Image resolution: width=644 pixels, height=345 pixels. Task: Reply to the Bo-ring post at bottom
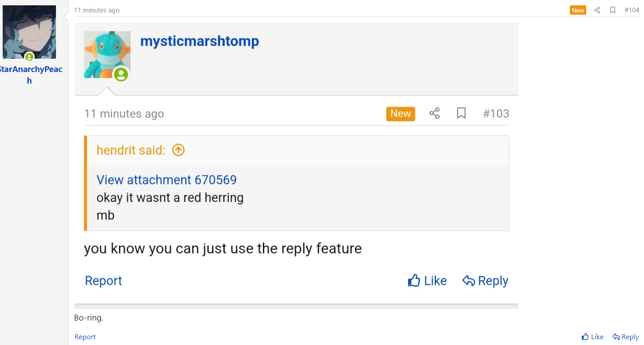tap(625, 337)
